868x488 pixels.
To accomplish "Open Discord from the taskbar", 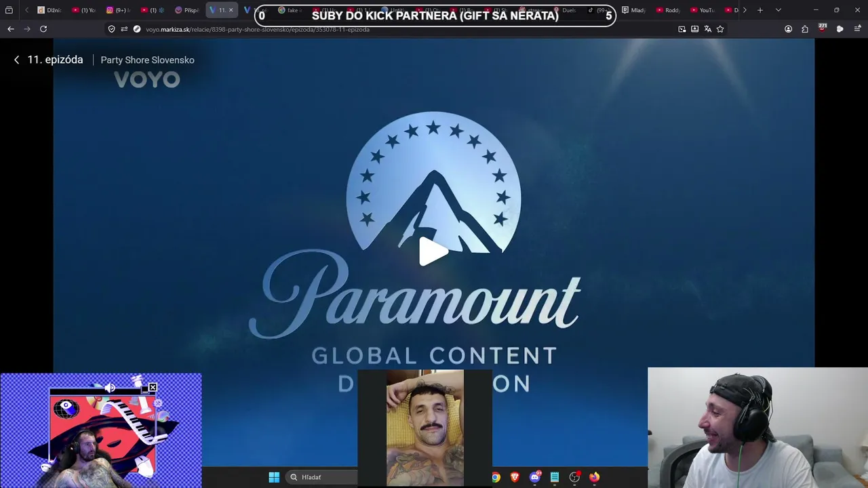I will pos(535,477).
